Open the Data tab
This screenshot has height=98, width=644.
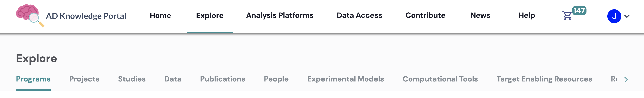point(173,79)
